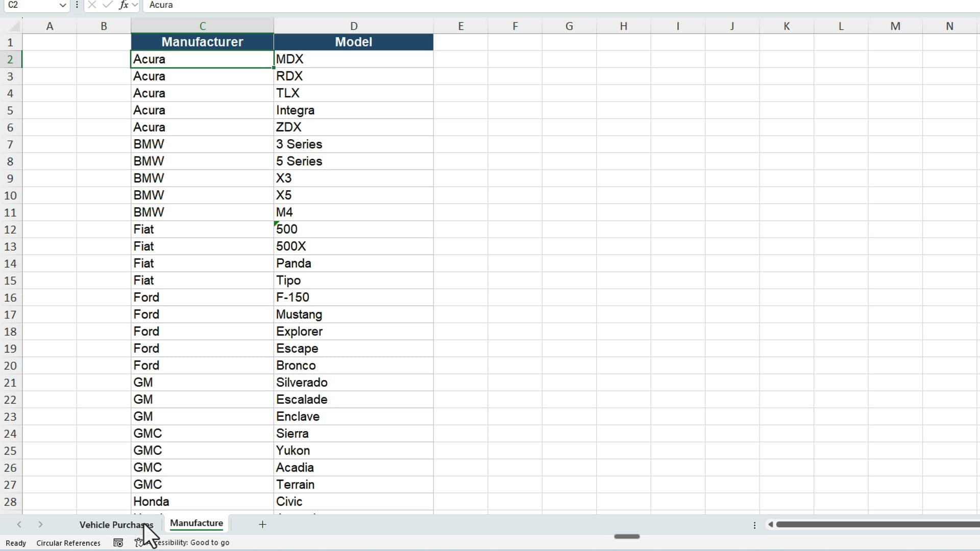
Task: Select row 12 header
Action: pos(10,230)
